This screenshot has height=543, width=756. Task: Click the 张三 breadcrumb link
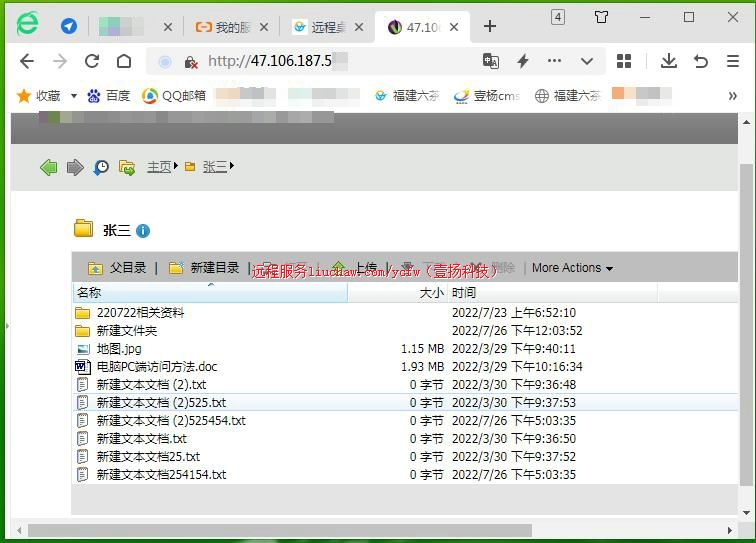(215, 167)
